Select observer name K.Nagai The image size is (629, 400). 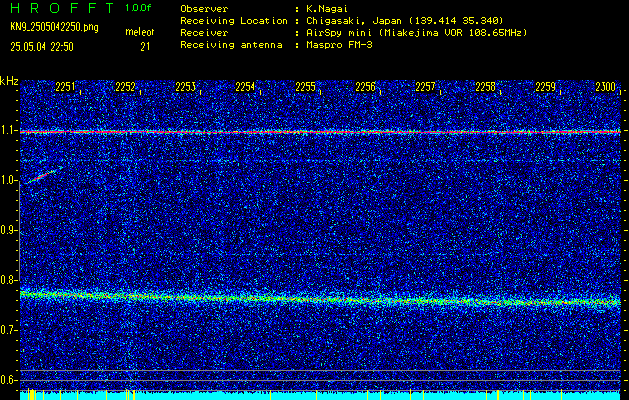[328, 8]
